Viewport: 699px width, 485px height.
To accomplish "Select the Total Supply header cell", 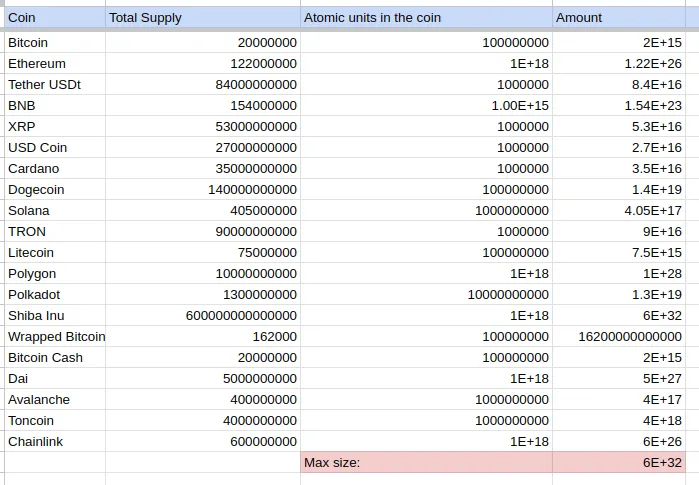I will (202, 18).
